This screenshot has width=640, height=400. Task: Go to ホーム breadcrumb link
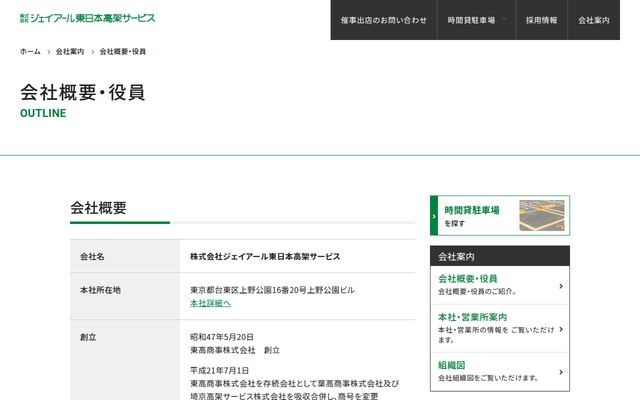pos(30,51)
